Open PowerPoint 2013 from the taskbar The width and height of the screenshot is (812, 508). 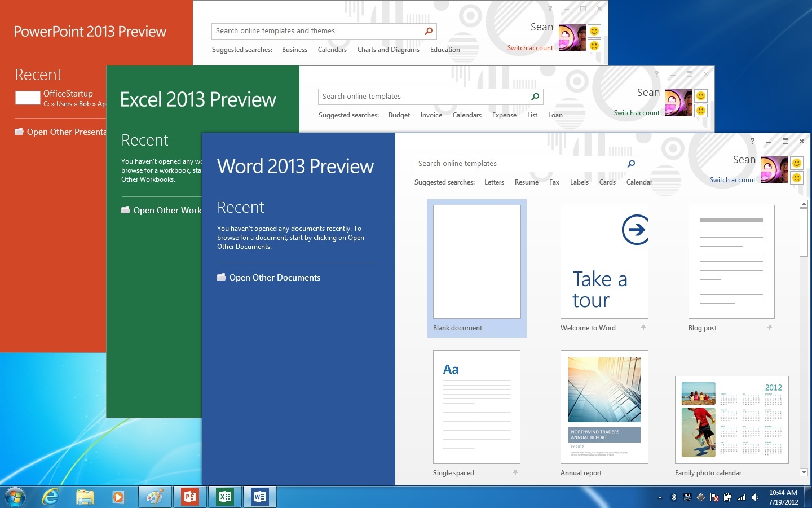(189, 497)
